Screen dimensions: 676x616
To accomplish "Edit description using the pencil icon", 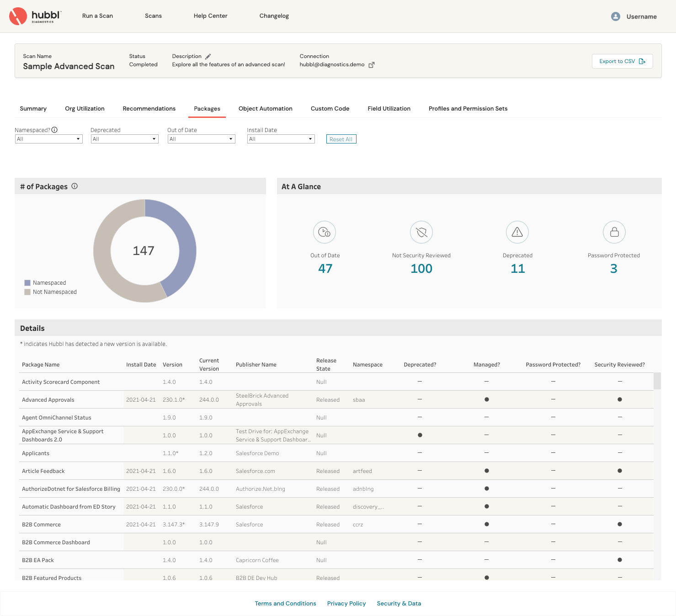I will click(x=208, y=57).
